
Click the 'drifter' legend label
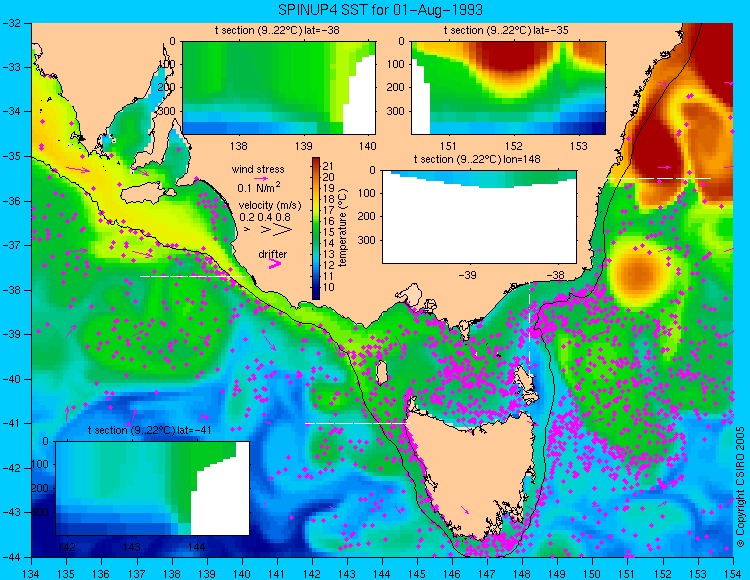[273, 254]
